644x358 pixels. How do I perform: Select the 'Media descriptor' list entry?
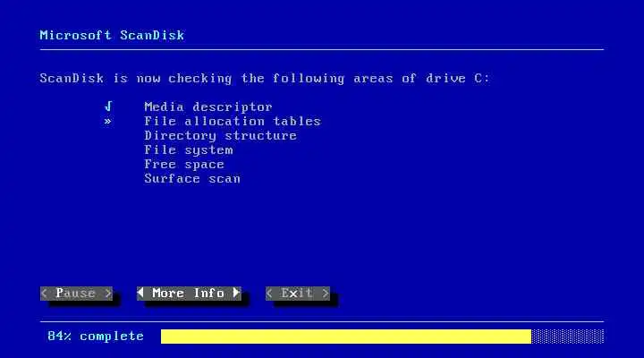click(208, 107)
